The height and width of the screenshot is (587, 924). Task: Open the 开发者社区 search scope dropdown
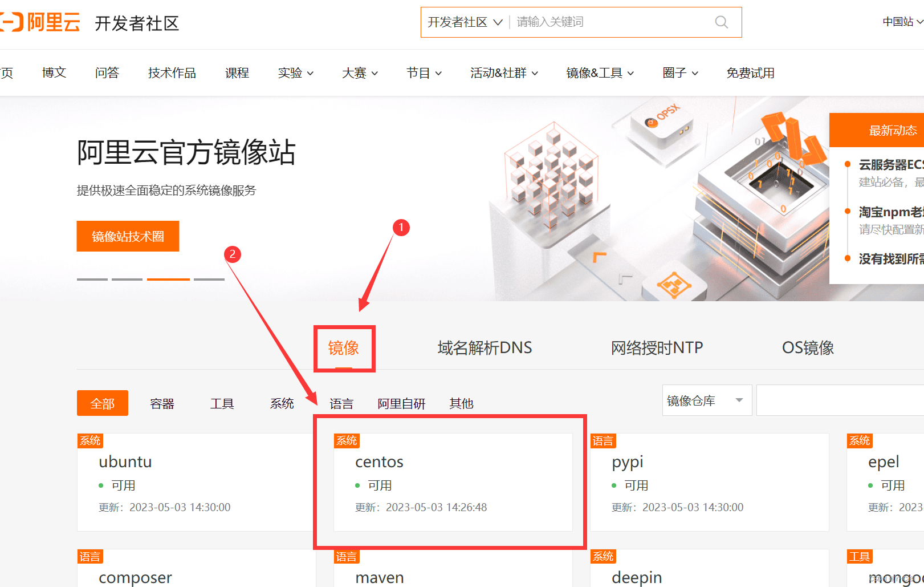[x=465, y=22]
